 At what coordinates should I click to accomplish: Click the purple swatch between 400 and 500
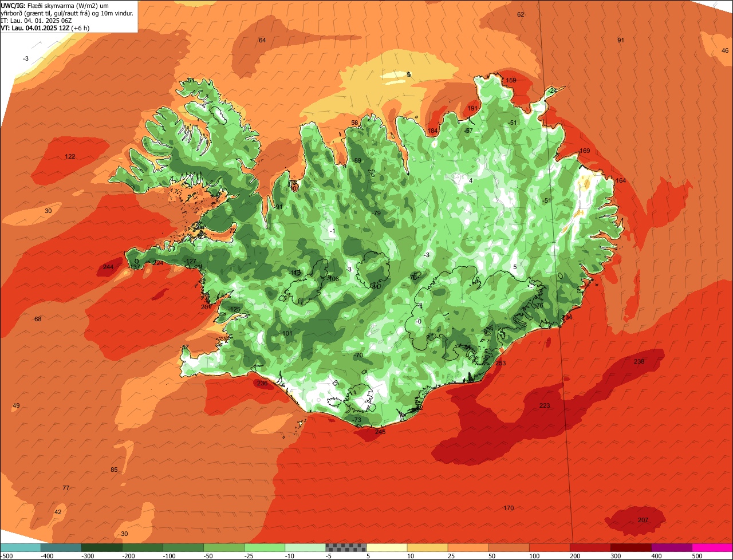671,547
